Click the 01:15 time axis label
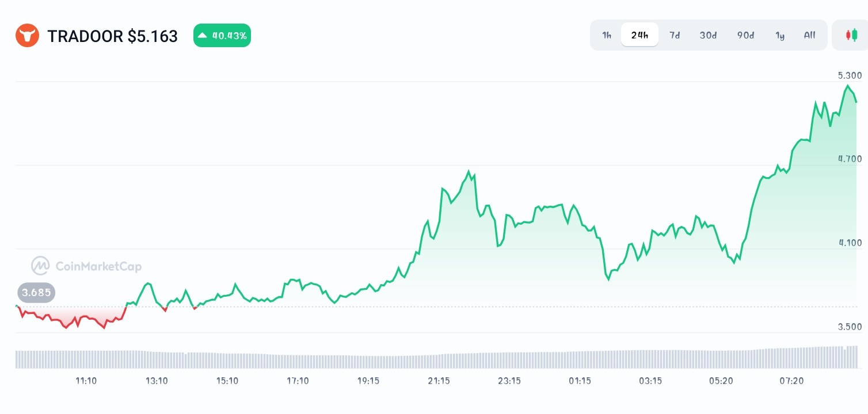 (x=580, y=381)
